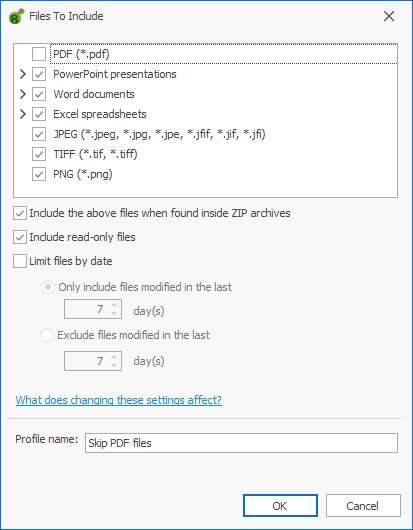Expand Word documents tree node
Image resolution: width=413 pixels, height=530 pixels.
tap(23, 94)
